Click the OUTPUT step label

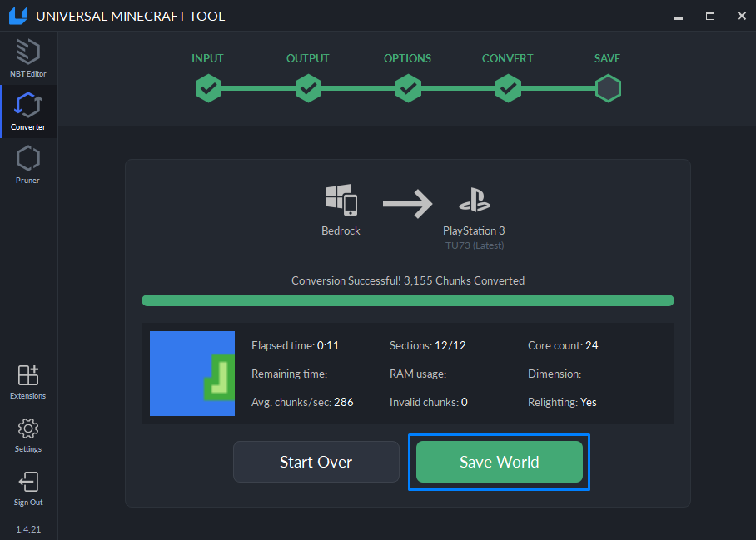[x=307, y=58]
